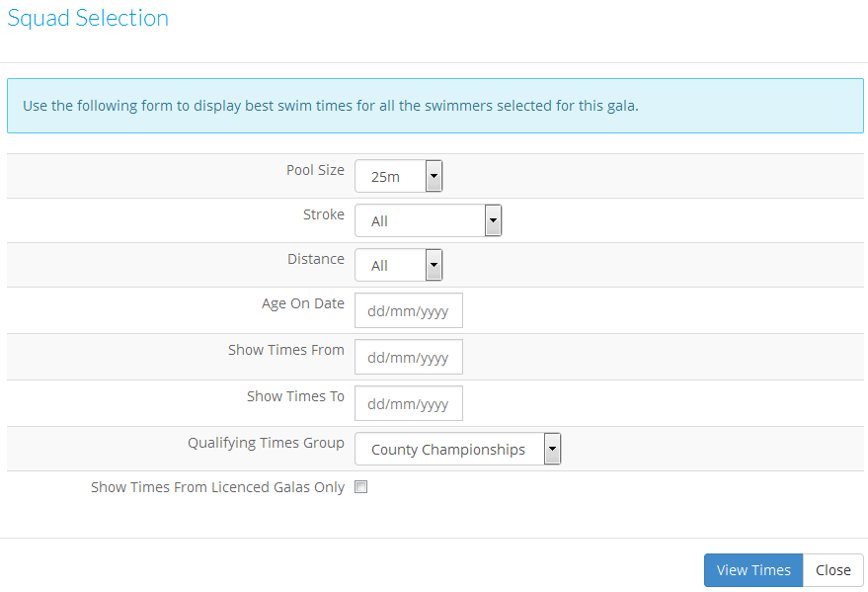Focus the Age On Date field
Screen dimensions: 868x592
point(409,310)
